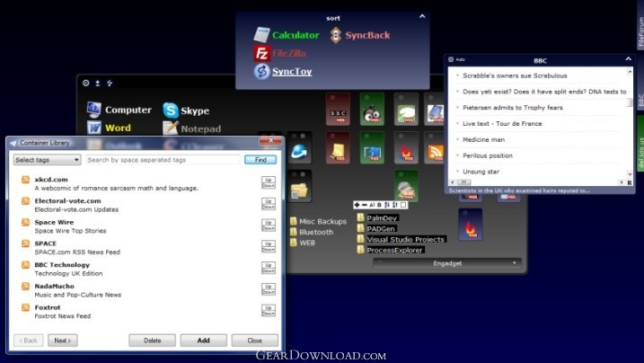Click the plus icon in small toolbar
The width and height of the screenshot is (644, 363).
coord(357,205)
